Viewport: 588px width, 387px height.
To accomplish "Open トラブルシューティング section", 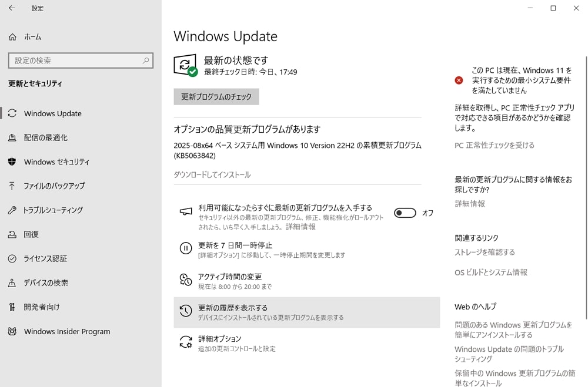I will click(x=53, y=210).
